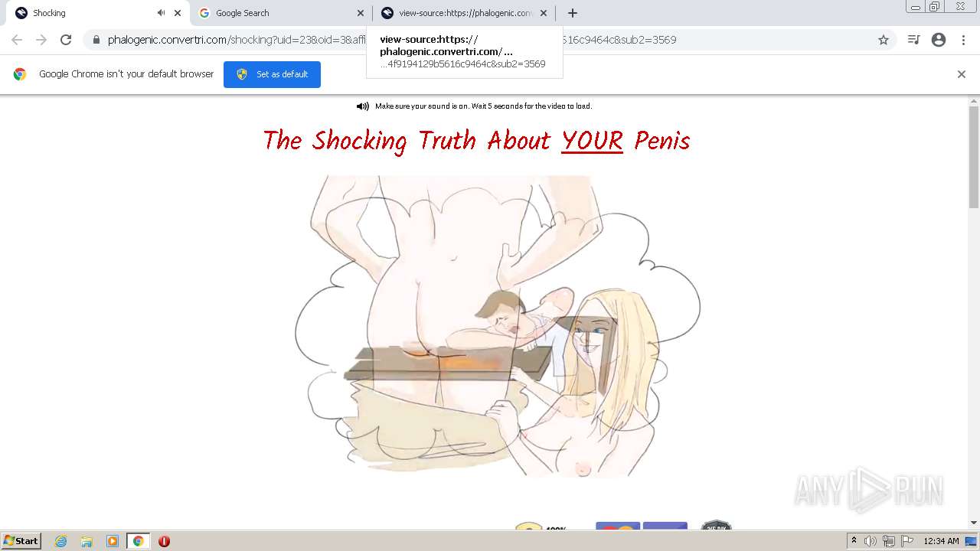This screenshot has height=551, width=980.
Task: Open the red Opera-style taskbar icon
Action: pyautogui.click(x=164, y=541)
